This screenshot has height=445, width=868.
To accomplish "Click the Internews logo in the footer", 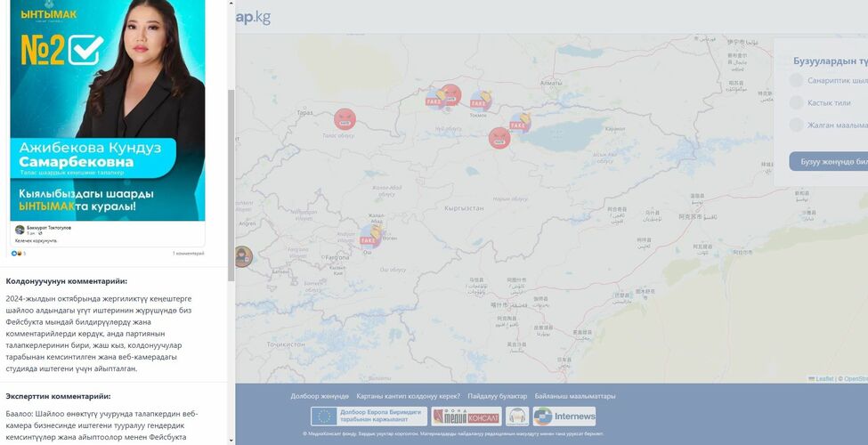I will click(564, 417).
